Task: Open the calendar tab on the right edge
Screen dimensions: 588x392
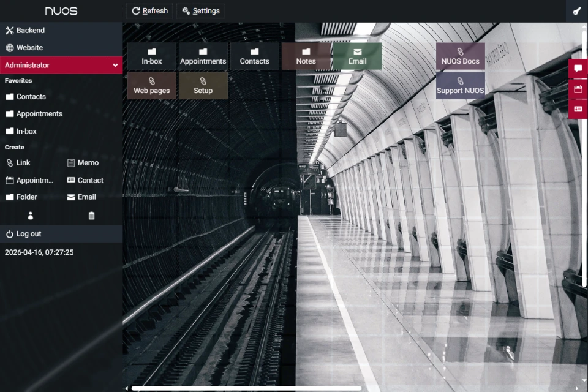Action: click(x=578, y=88)
